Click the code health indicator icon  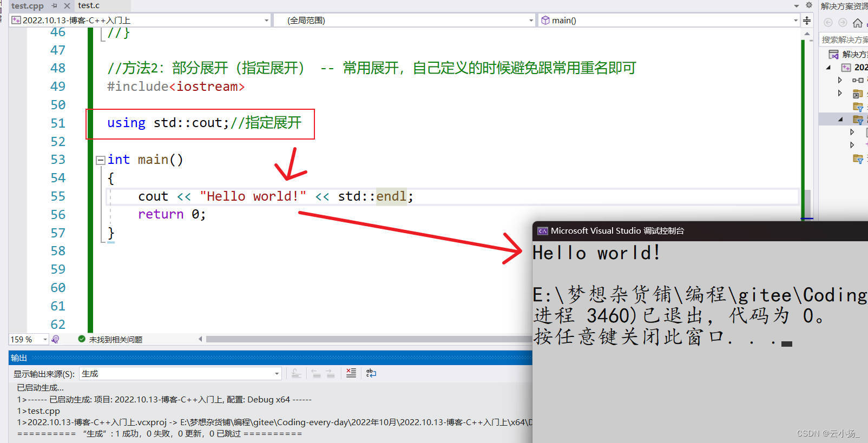click(55, 339)
